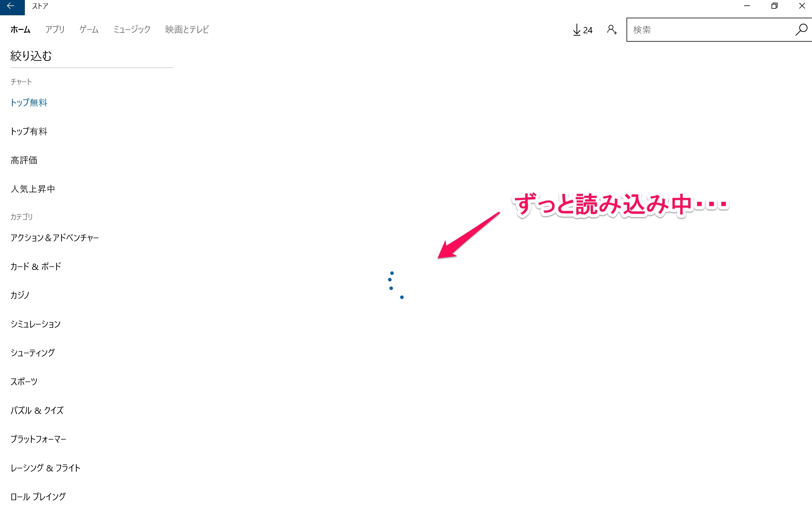The height and width of the screenshot is (515, 812).
Task: Filter by 高評価 chart
Action: pos(24,160)
